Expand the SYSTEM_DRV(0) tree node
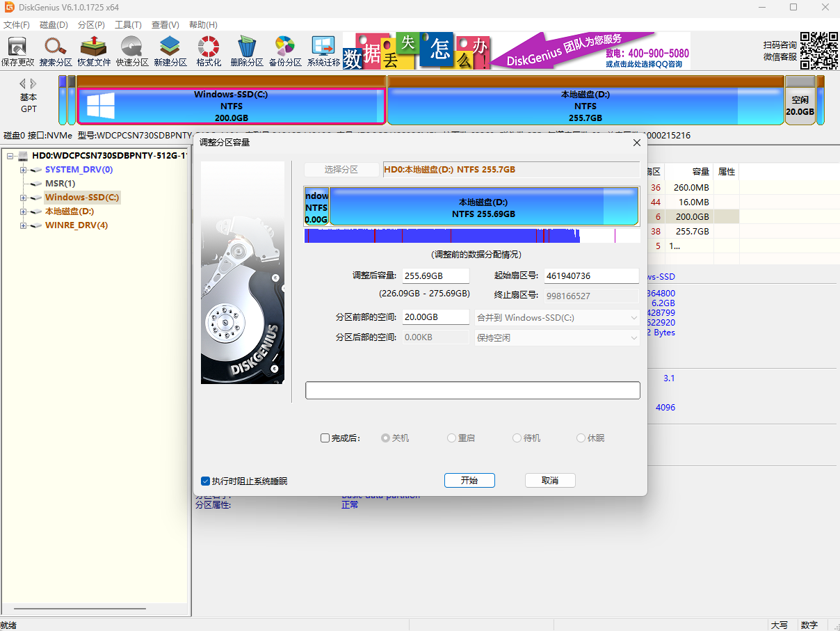 pos(24,170)
